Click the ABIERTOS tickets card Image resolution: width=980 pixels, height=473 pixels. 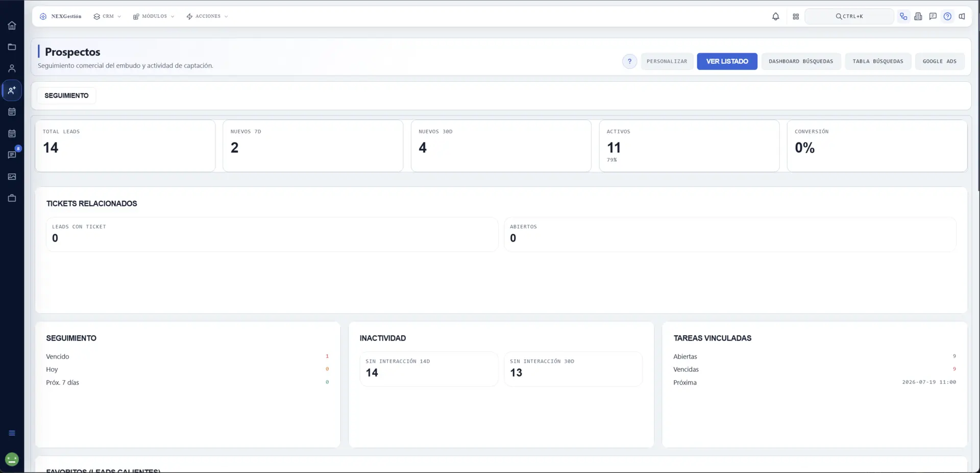(730, 234)
